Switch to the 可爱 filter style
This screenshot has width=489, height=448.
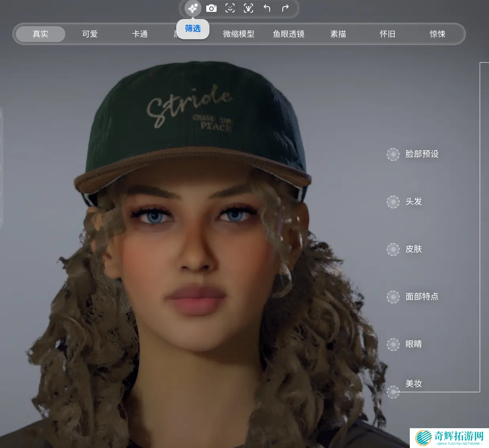pos(90,34)
